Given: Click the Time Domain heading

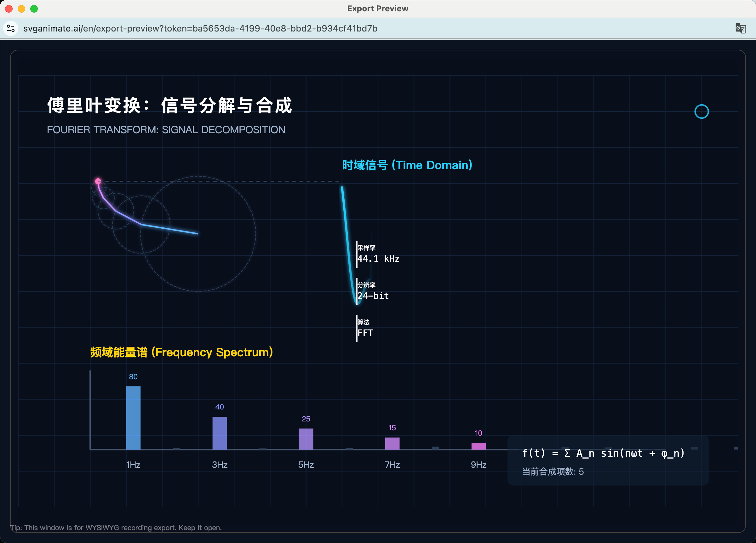Looking at the screenshot, I should [x=407, y=165].
